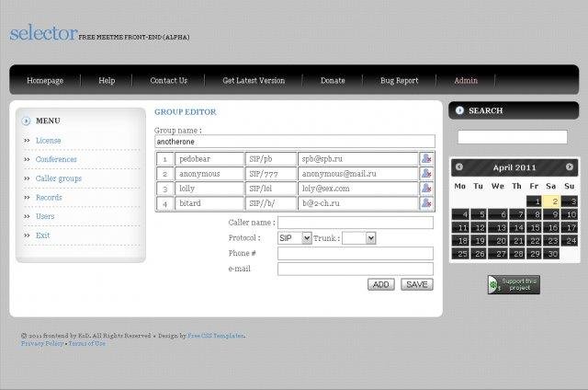Select April 24 in calendar

pos(570,241)
